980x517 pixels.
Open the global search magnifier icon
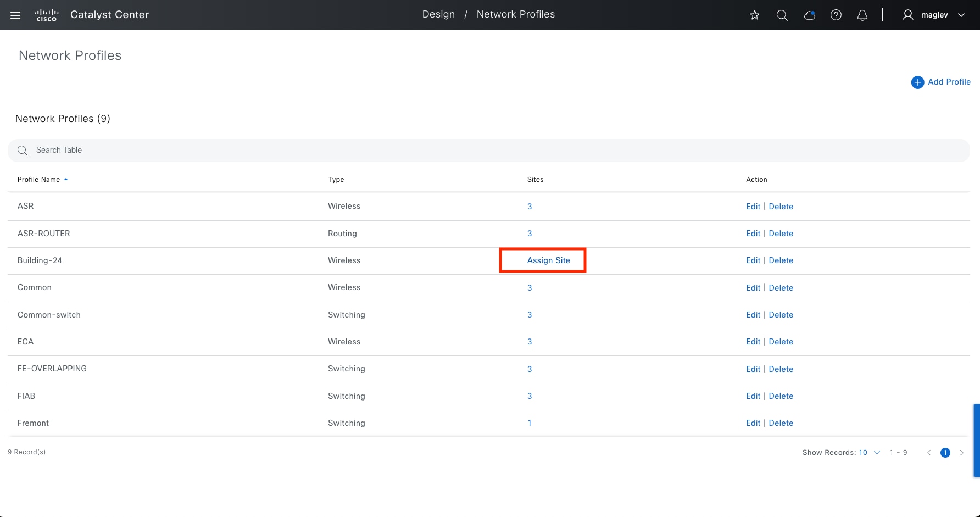pyautogui.click(x=782, y=15)
